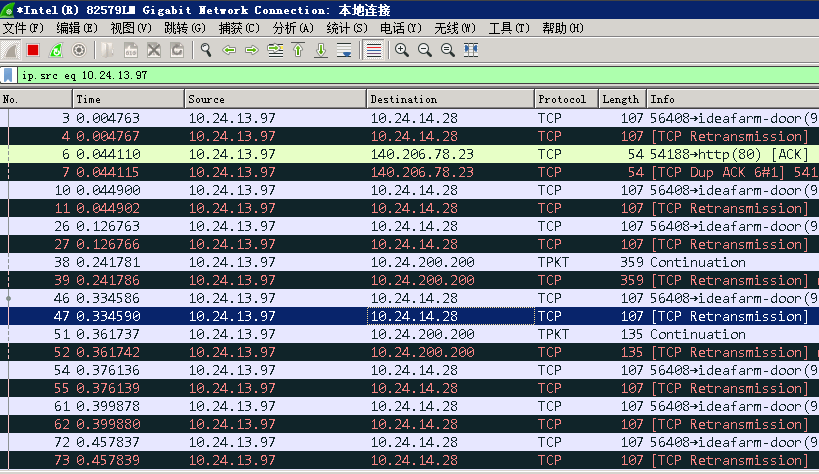
Task: Go back in packet history
Action: point(229,50)
